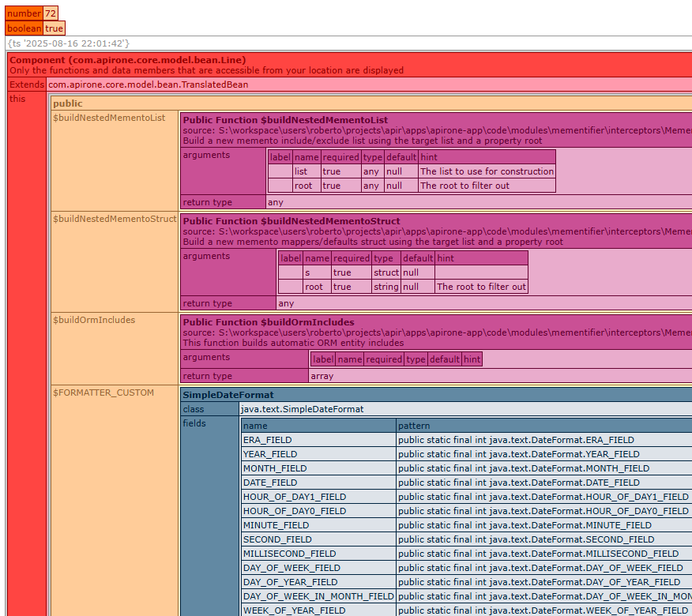Click the 'boolean' type label
Screen dimensions: 692x616
click(x=24, y=28)
